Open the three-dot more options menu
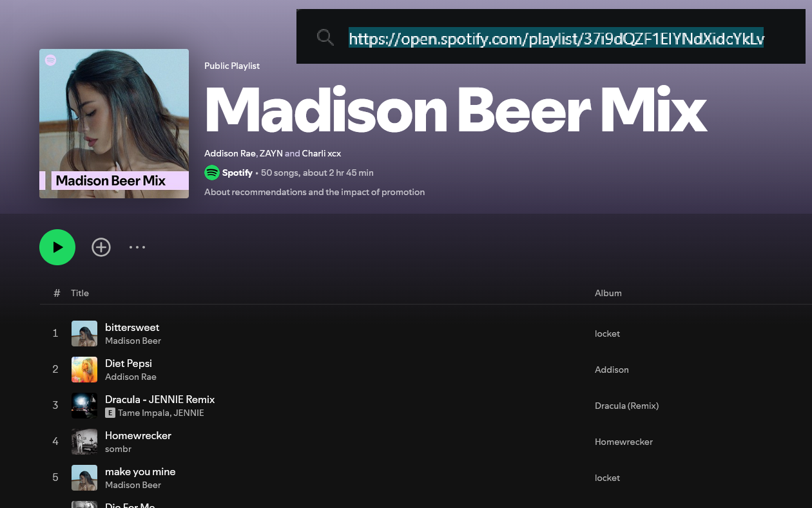This screenshot has height=508, width=812. click(137, 247)
